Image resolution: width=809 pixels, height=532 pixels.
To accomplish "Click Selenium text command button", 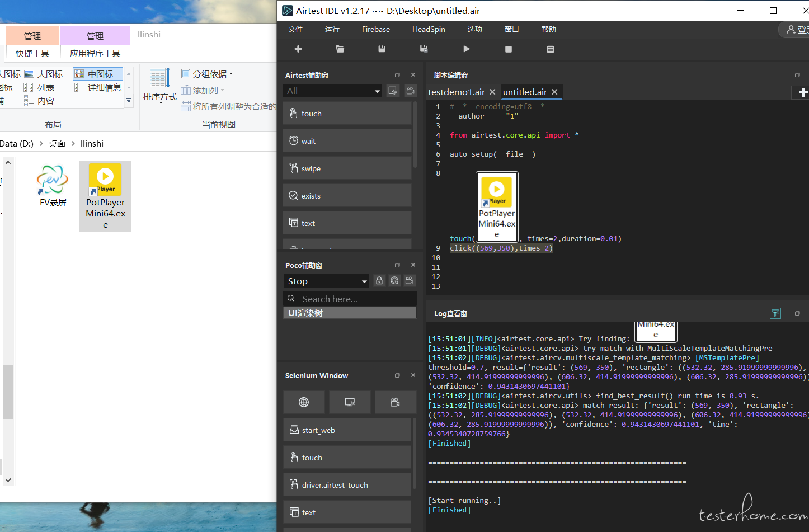I will 347,512.
